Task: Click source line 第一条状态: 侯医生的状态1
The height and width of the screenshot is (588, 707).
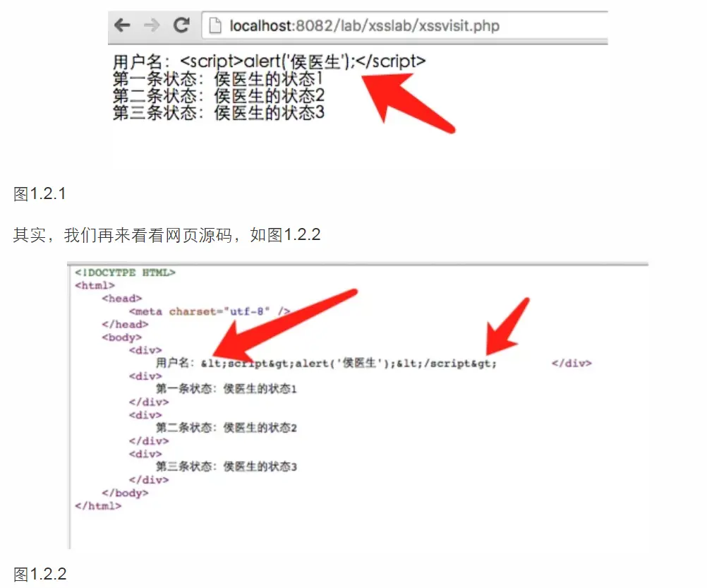Action: tap(226, 389)
